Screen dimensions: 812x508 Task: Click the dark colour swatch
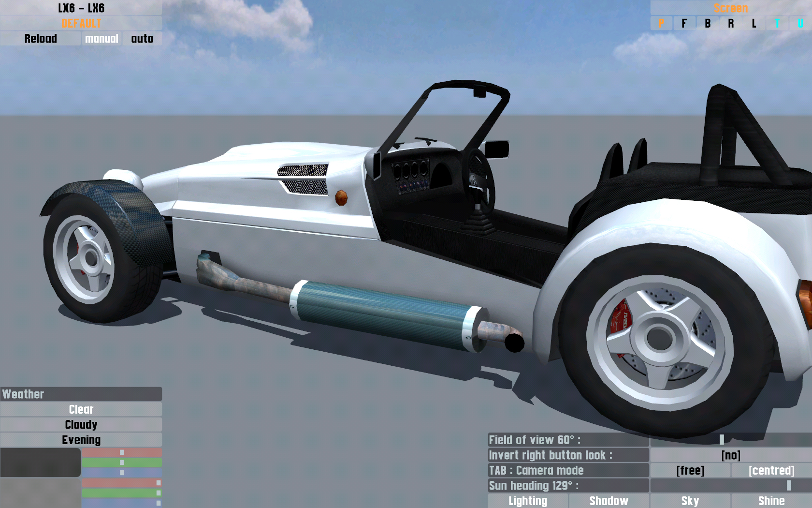pyautogui.click(x=40, y=463)
